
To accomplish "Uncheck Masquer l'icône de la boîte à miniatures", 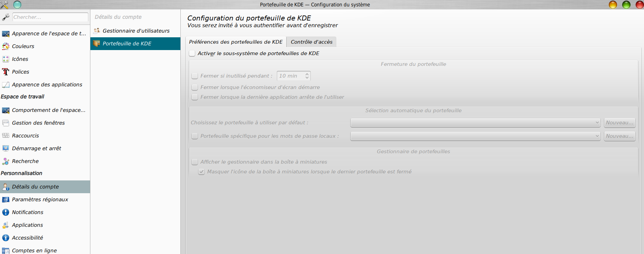I will click(x=201, y=172).
